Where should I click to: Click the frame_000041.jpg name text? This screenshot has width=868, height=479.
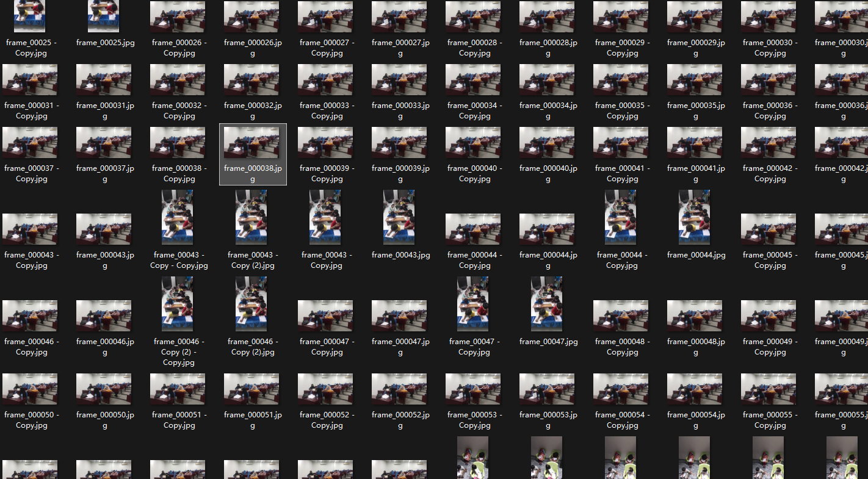tap(696, 174)
